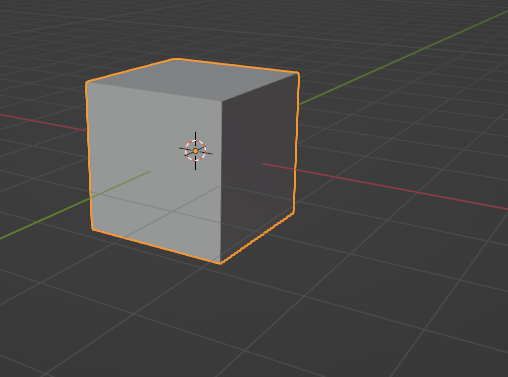Click the cube's top face

pos(193,79)
